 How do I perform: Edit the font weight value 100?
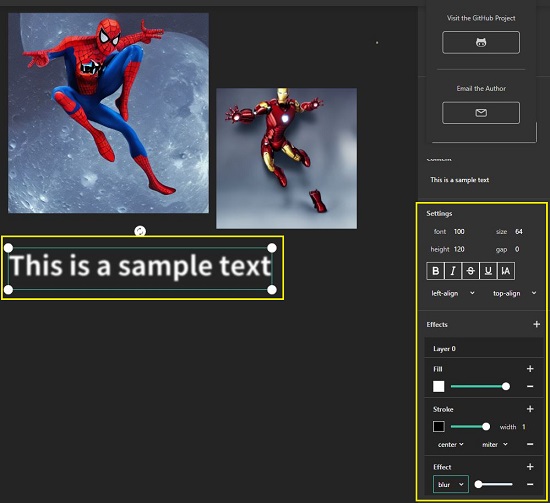click(459, 232)
